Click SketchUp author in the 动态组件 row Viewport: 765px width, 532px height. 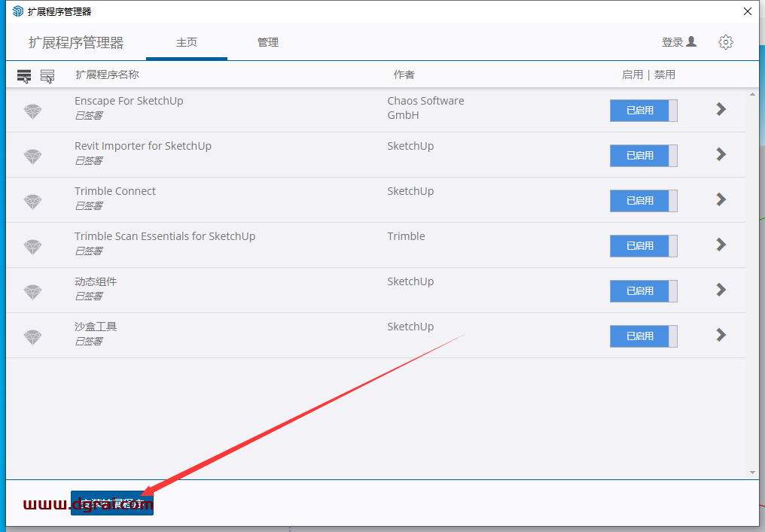[410, 281]
